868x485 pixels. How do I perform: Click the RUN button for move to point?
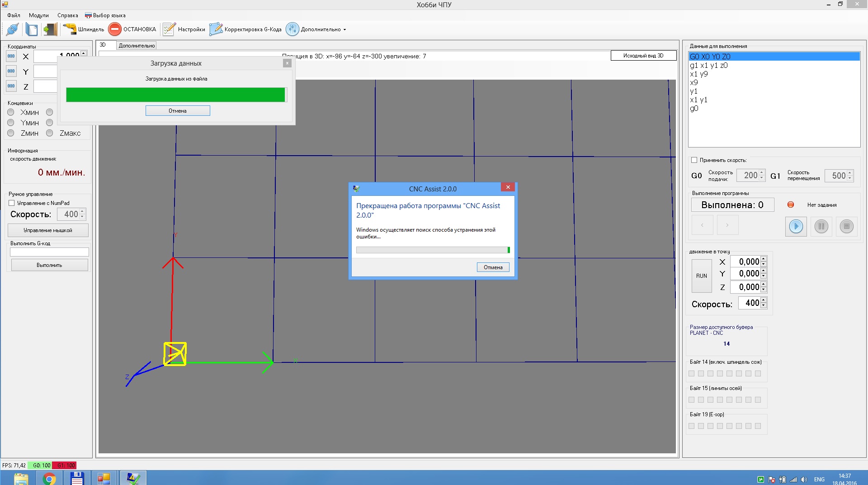coord(702,276)
